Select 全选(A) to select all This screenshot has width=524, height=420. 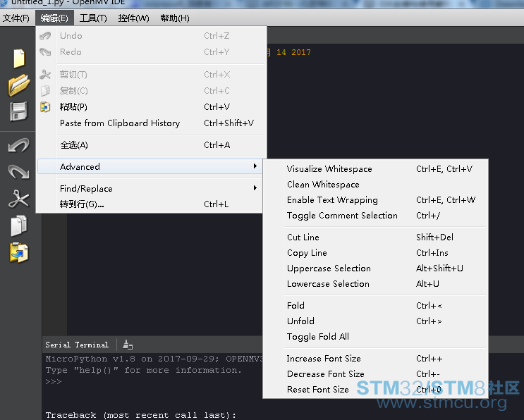[74, 145]
